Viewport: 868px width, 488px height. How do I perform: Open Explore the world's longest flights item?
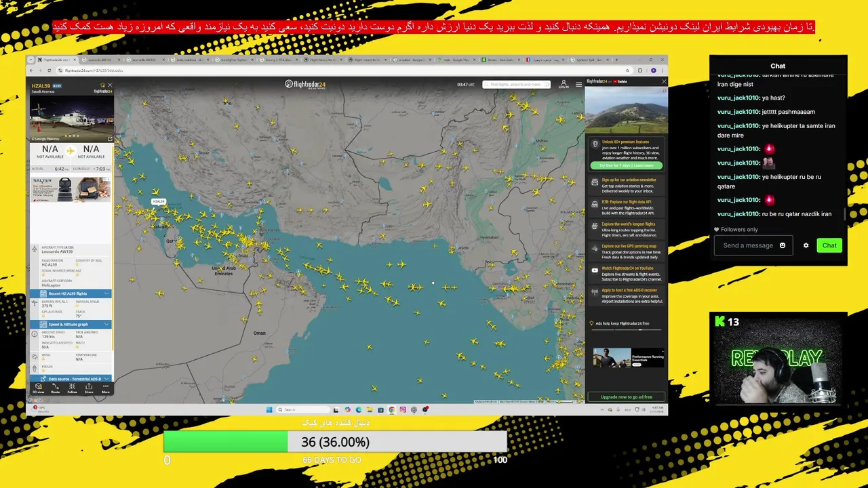(x=626, y=228)
